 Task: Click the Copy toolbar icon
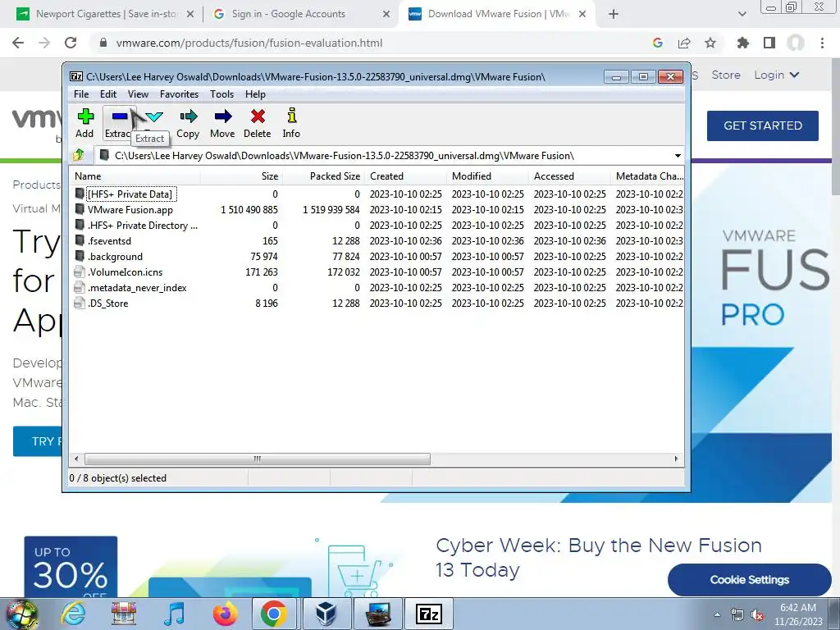point(188,123)
